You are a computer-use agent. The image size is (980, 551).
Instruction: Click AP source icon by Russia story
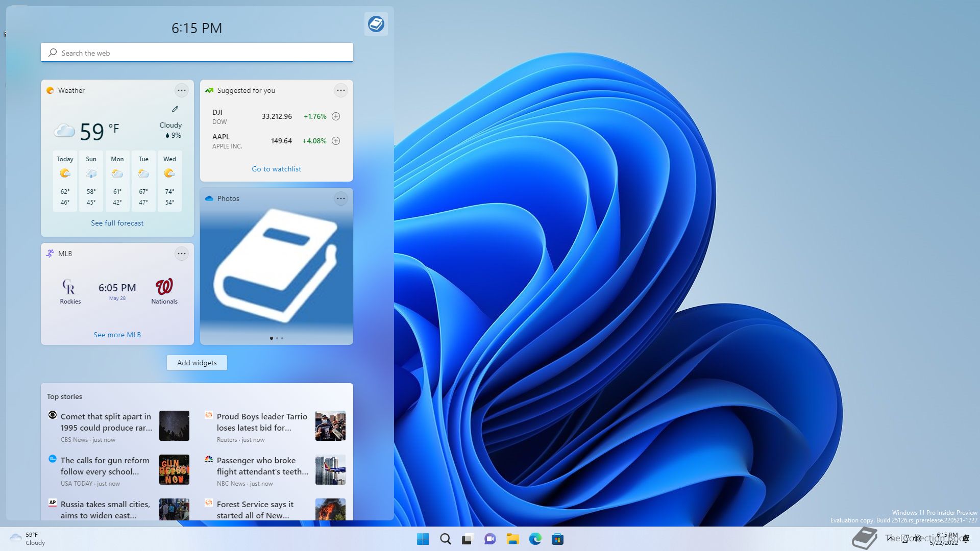point(53,503)
